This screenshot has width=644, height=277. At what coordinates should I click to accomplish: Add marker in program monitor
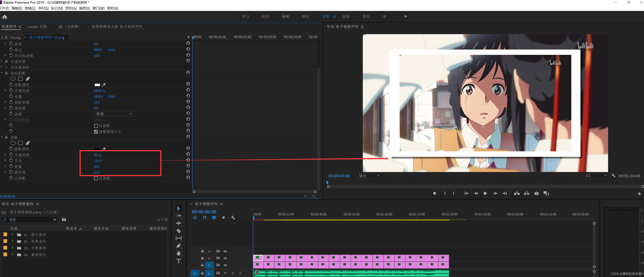(x=434, y=193)
